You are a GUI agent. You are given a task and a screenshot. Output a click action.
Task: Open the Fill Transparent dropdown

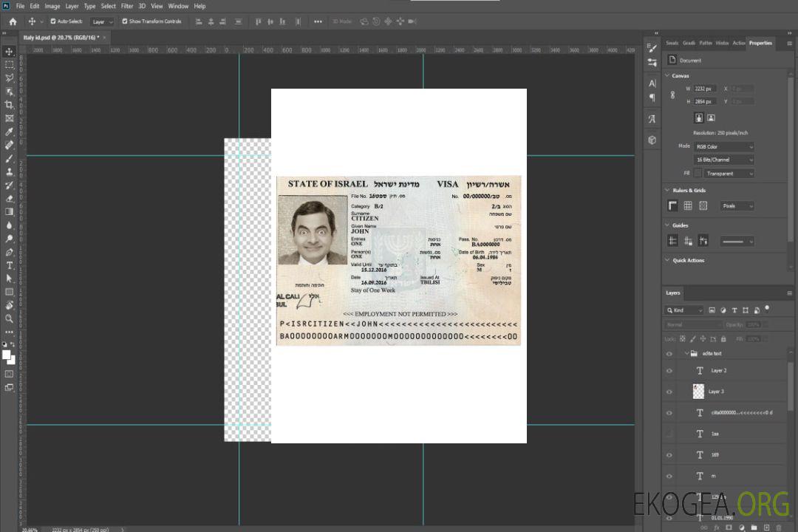click(729, 174)
